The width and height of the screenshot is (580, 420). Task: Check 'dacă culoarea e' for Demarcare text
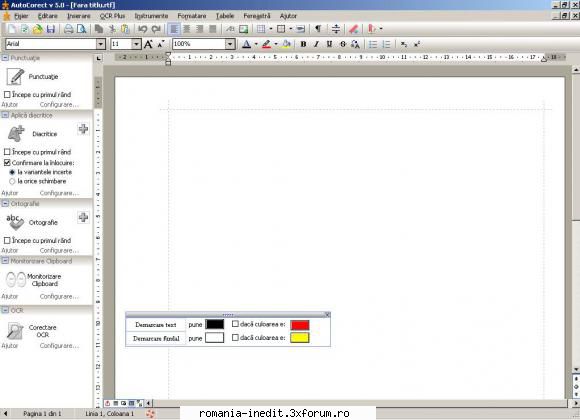[x=235, y=324]
